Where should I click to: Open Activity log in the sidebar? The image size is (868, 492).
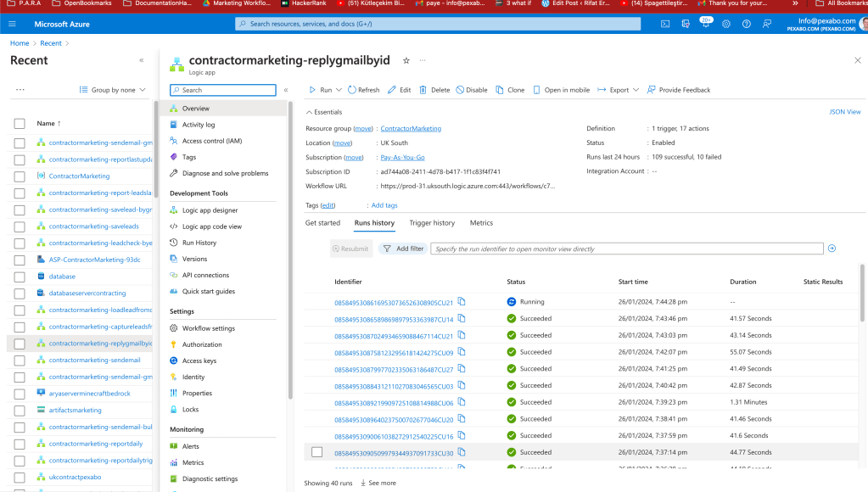[x=199, y=125]
